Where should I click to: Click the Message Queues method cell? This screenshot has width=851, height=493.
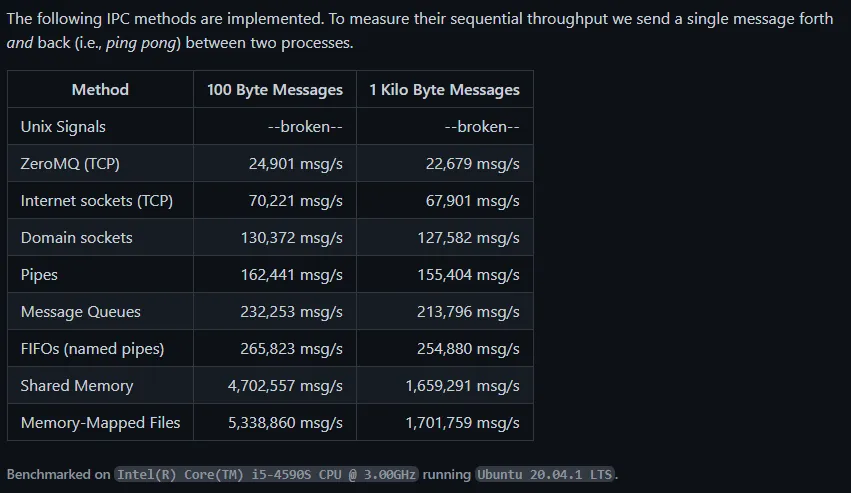click(x=81, y=312)
